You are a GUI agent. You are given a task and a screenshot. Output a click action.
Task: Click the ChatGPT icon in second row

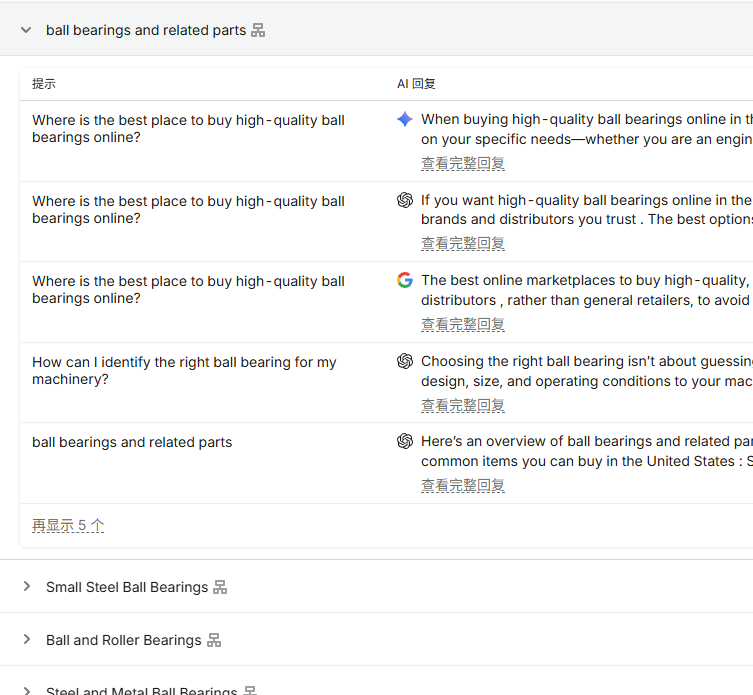(405, 200)
